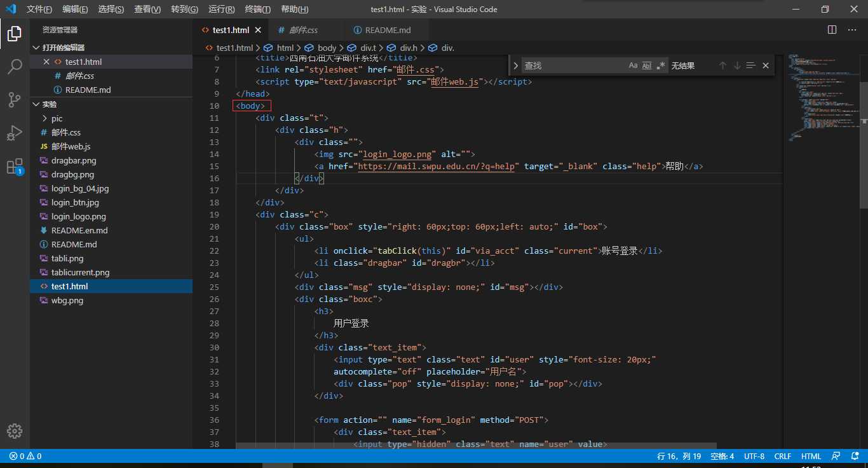Open login_btn.jpg in the explorer
Image resolution: width=868 pixels, height=468 pixels.
111,202
